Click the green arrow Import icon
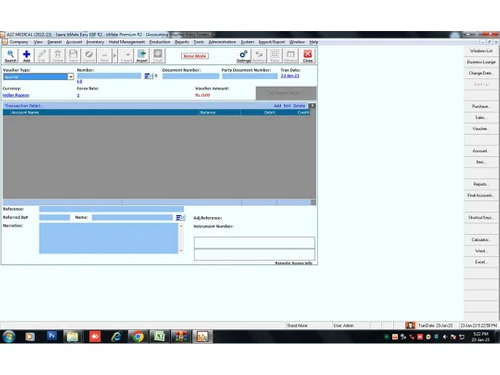The height and width of the screenshot is (375, 500). (x=142, y=56)
